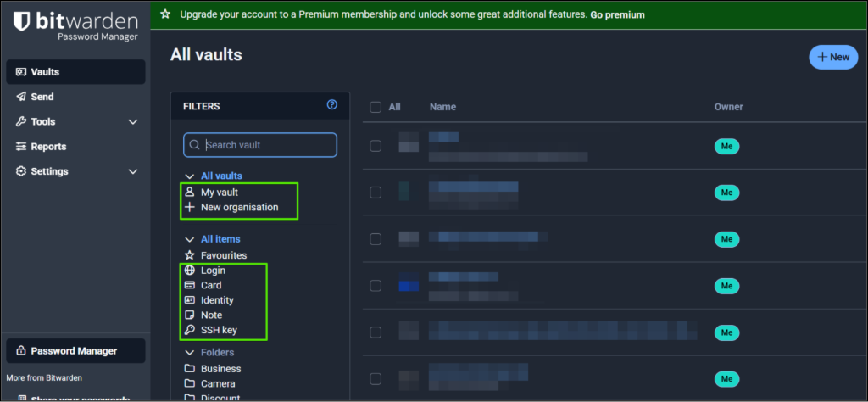The image size is (868, 402).
Task: Click the Business folder icon
Action: pyautogui.click(x=189, y=369)
